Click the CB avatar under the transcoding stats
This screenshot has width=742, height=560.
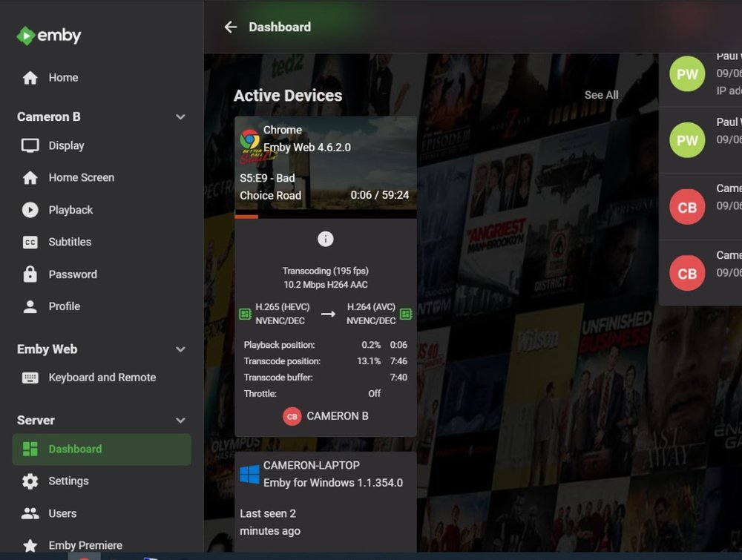pos(292,416)
